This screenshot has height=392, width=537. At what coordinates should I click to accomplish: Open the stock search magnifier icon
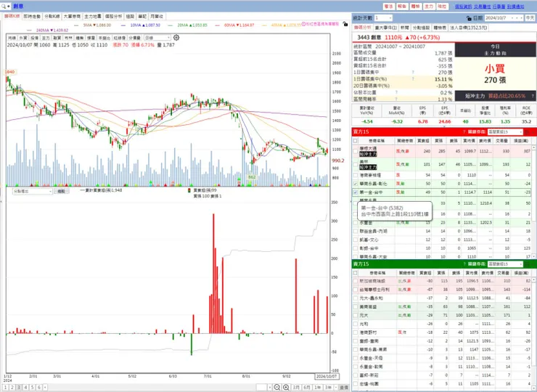(4, 6)
